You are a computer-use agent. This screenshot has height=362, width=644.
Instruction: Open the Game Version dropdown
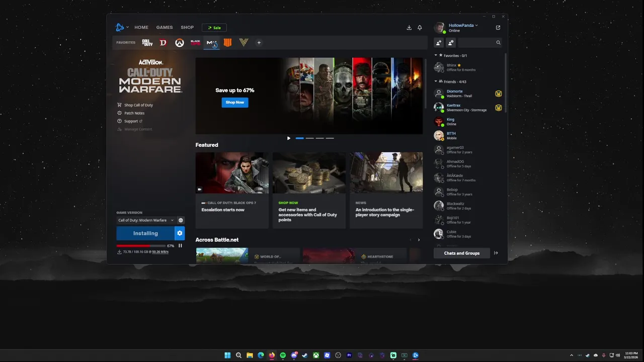click(x=145, y=220)
